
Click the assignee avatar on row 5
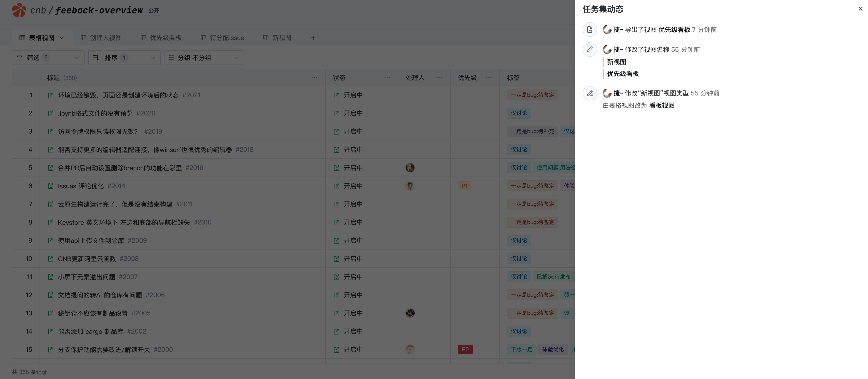[410, 168]
